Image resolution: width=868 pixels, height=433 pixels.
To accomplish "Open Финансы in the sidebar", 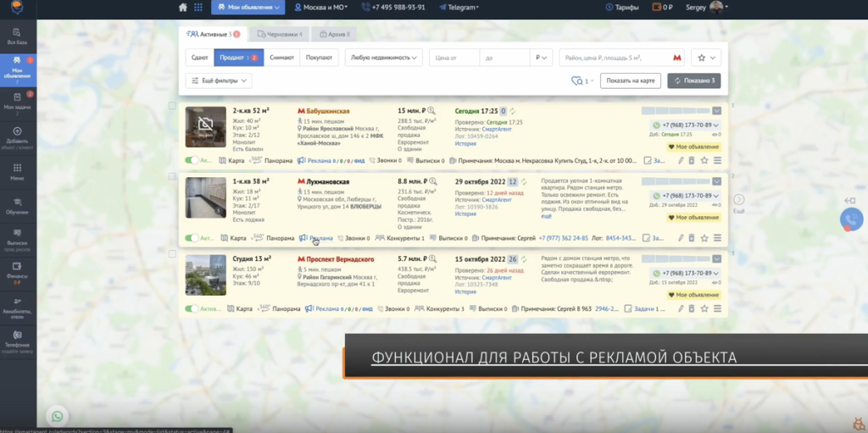I will (x=17, y=272).
